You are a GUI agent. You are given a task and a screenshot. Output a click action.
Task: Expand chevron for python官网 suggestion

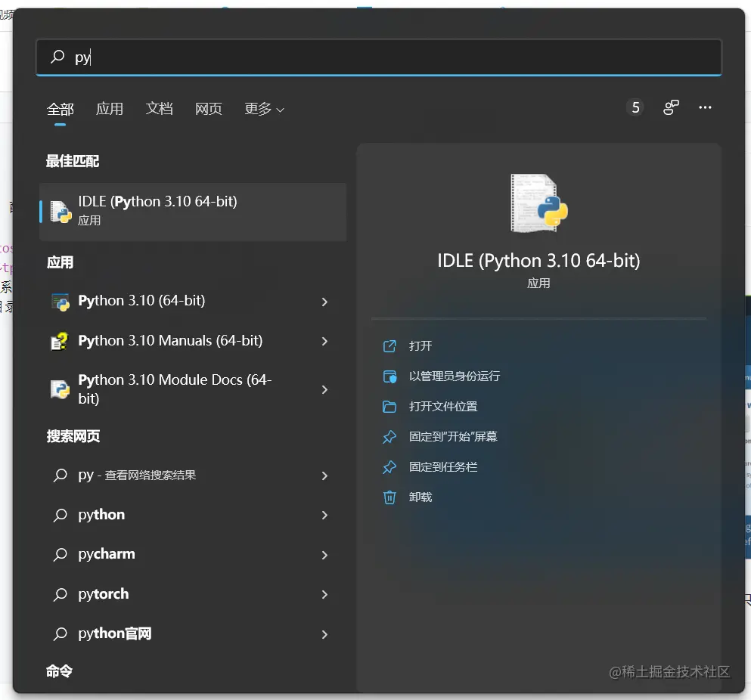pyautogui.click(x=324, y=635)
